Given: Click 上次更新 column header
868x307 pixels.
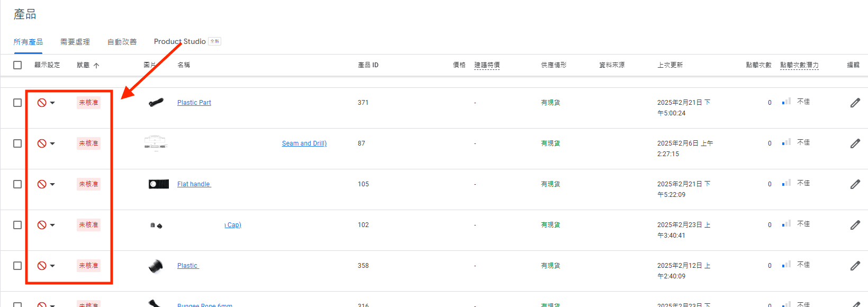Looking at the screenshot, I should [x=670, y=65].
